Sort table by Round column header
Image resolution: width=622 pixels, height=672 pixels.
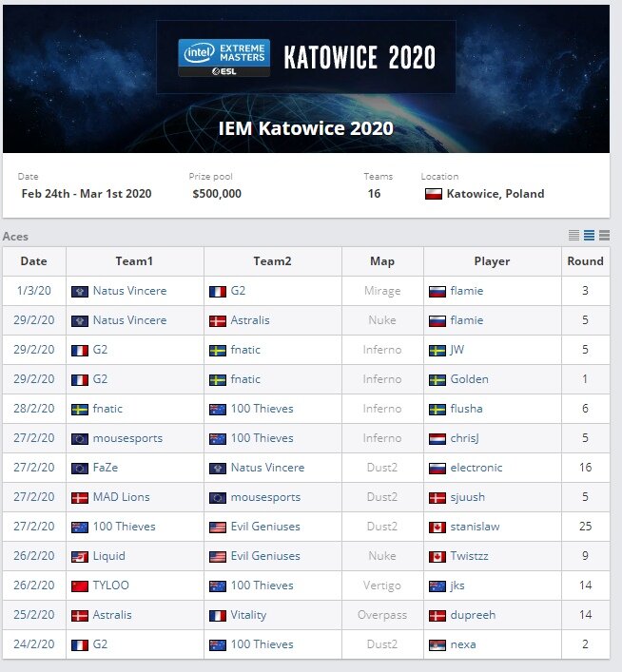(x=585, y=261)
